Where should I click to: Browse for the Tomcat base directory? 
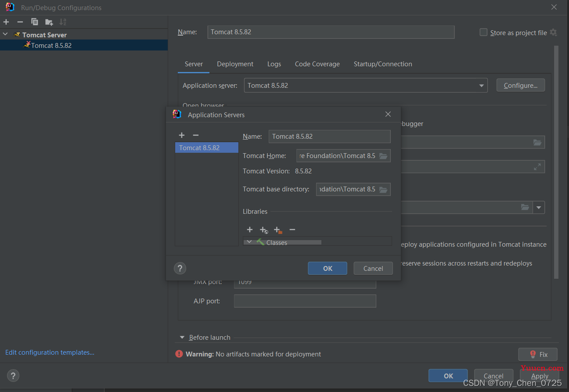pos(383,189)
